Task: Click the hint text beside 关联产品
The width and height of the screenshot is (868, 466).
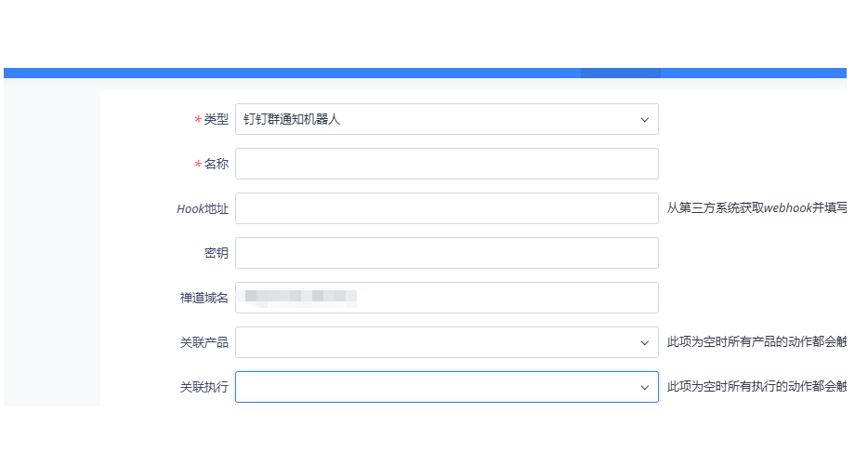Action: (x=756, y=341)
